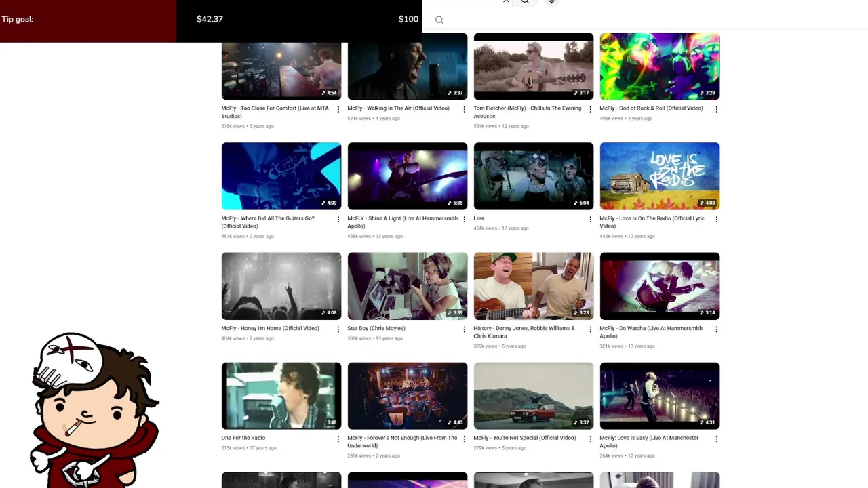
Task: Open title link McFly: Love Is Easy
Action: (x=649, y=441)
